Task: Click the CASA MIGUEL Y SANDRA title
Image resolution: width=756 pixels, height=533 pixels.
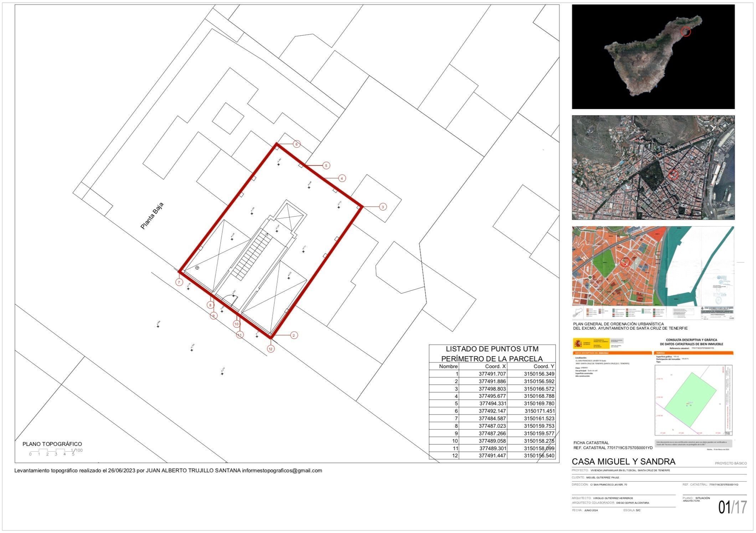Action: [x=623, y=462]
